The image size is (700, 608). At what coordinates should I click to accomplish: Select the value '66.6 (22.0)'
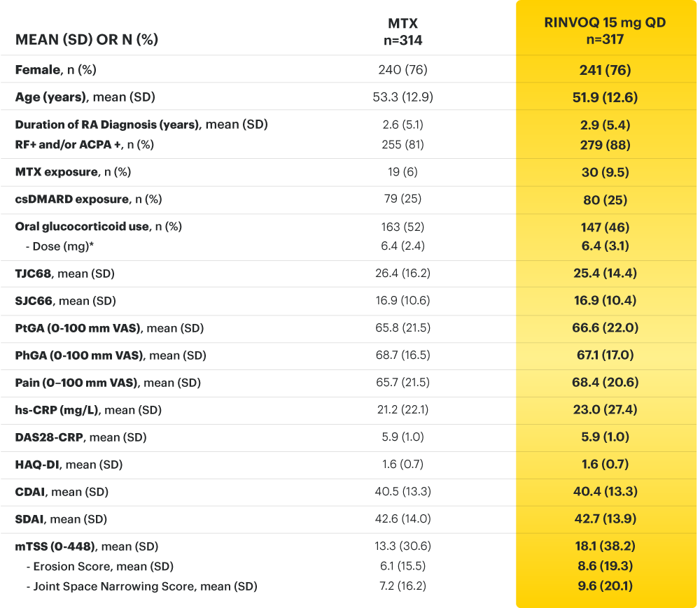tap(605, 328)
